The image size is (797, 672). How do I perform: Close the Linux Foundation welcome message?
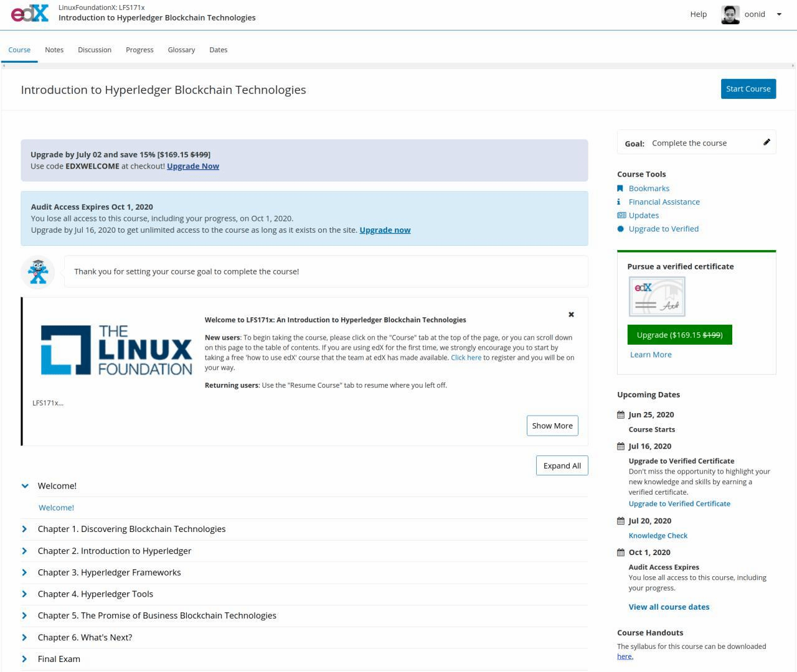[571, 315]
